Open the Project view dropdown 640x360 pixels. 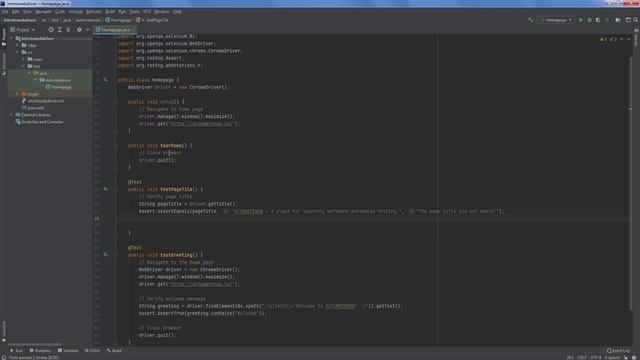coord(23,29)
